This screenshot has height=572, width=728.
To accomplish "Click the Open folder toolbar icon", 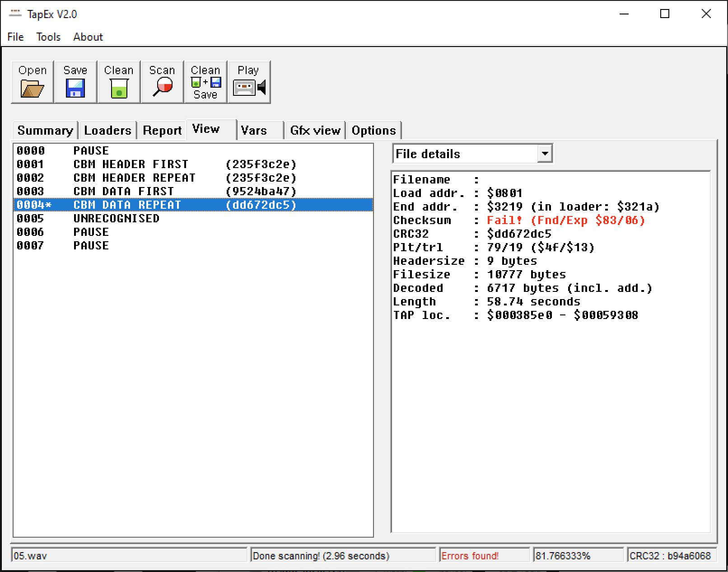I will [x=32, y=88].
